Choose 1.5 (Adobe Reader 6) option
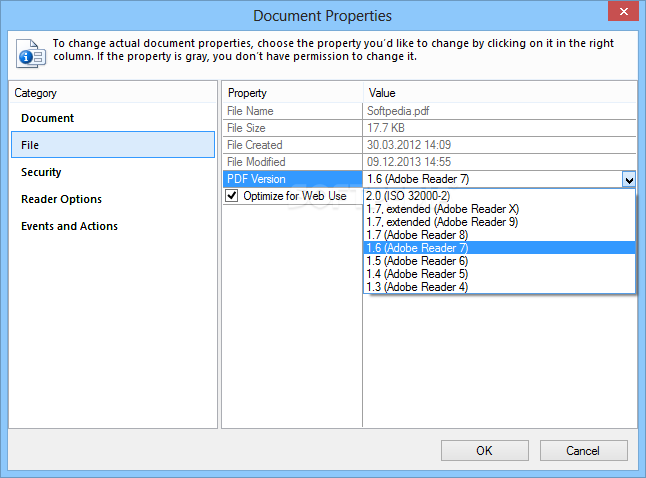Image resolution: width=646 pixels, height=478 pixels. [499, 261]
